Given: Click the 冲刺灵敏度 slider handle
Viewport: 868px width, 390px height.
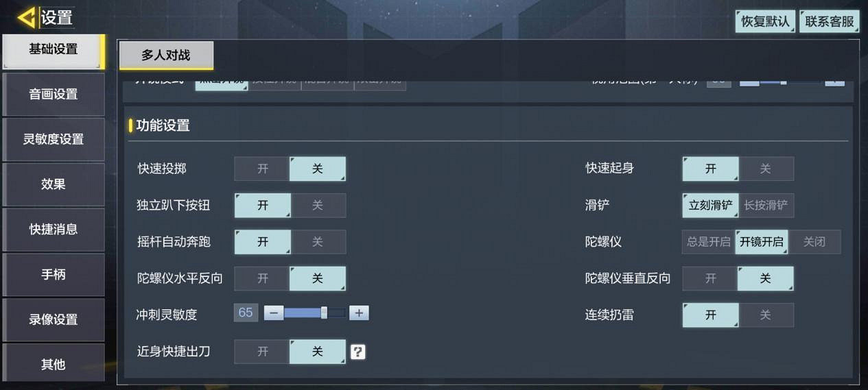Looking at the screenshot, I should [324, 313].
